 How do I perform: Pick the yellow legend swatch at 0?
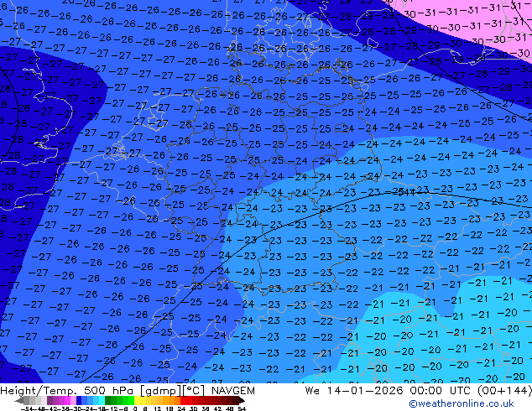[x=137, y=400]
